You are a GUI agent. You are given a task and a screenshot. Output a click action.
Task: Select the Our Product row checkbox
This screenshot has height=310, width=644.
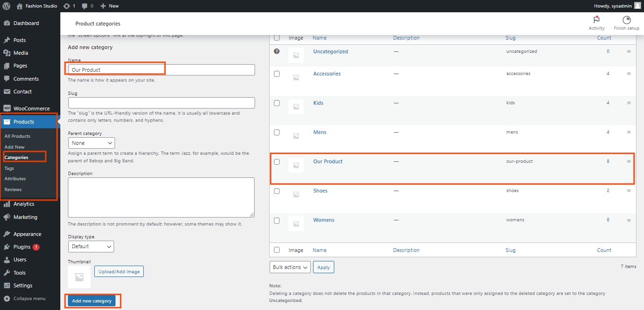[x=277, y=162]
